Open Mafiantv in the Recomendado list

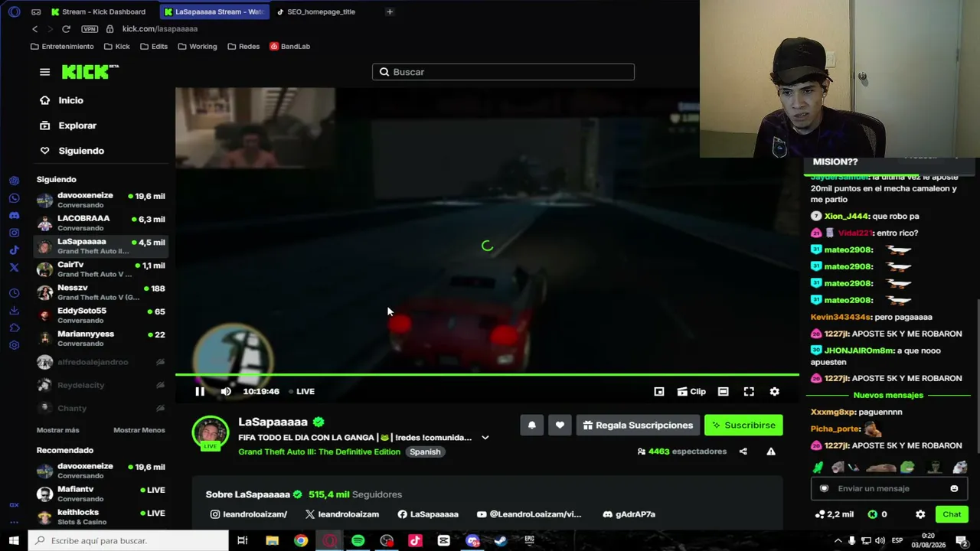click(x=101, y=494)
